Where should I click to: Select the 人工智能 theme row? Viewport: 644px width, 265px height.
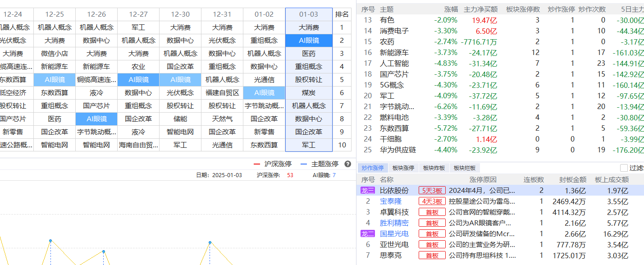(x=500, y=63)
